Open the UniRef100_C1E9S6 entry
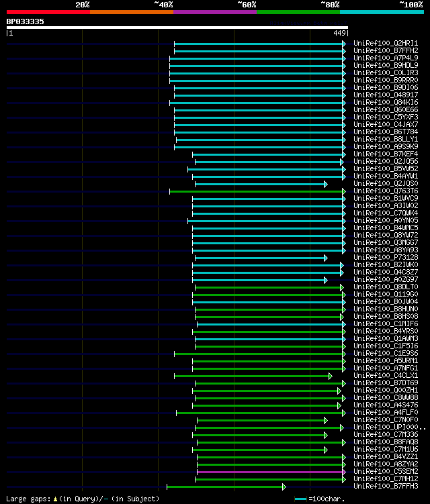The width and height of the screenshot is (430, 504). pyautogui.click(x=386, y=354)
